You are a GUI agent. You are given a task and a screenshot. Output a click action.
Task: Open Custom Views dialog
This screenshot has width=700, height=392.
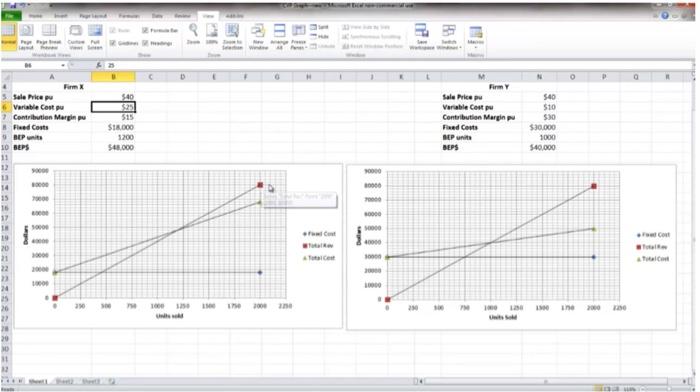coord(76,36)
